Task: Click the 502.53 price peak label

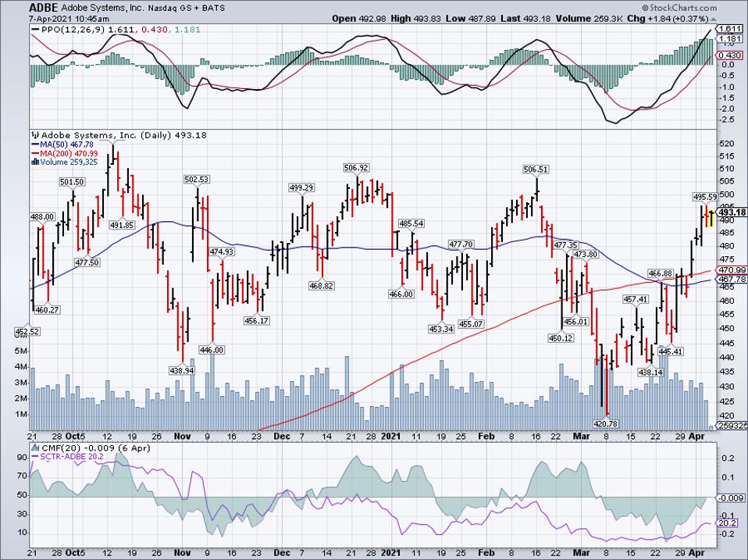Action: coord(197,180)
